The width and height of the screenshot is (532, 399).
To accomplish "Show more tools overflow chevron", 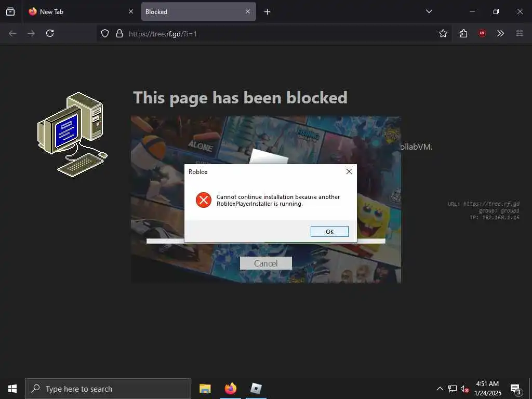I will pos(500,33).
